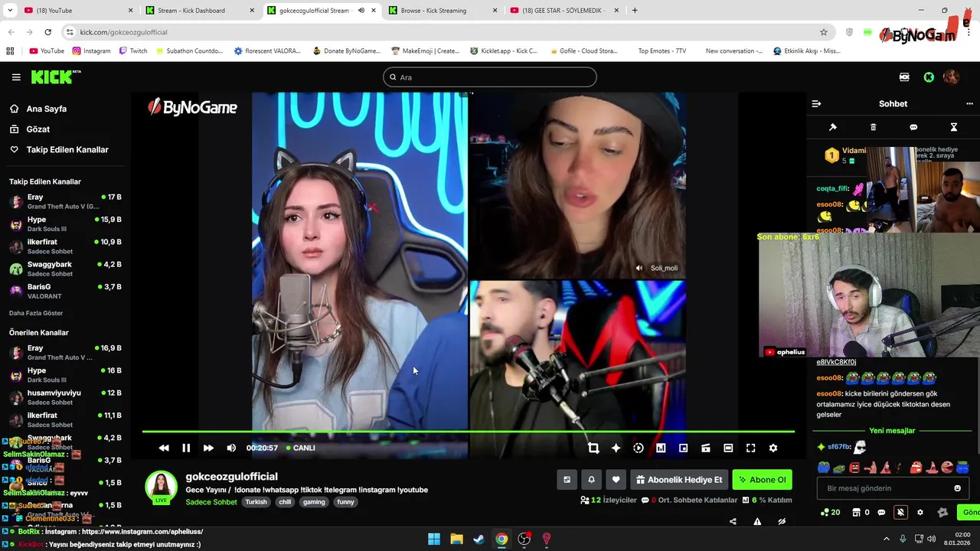This screenshot has height=551, width=980.
Task: Open Hype's Dark Souls III followed channel
Action: click(65, 223)
